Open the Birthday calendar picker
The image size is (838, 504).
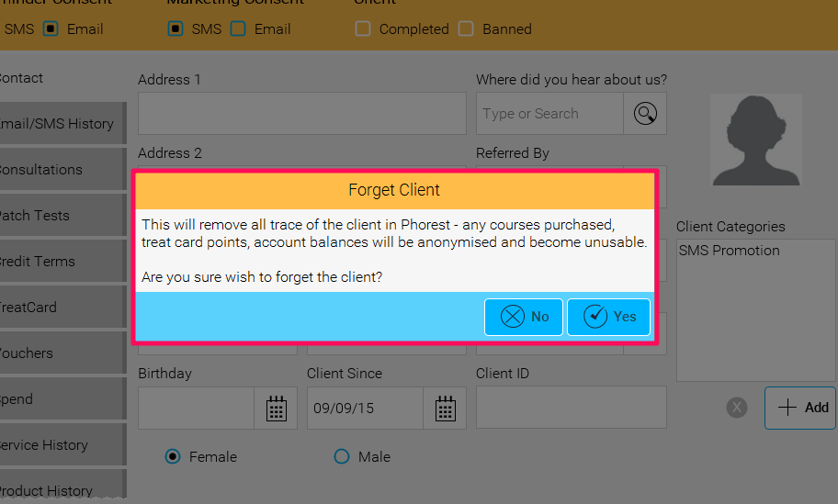[x=277, y=409]
